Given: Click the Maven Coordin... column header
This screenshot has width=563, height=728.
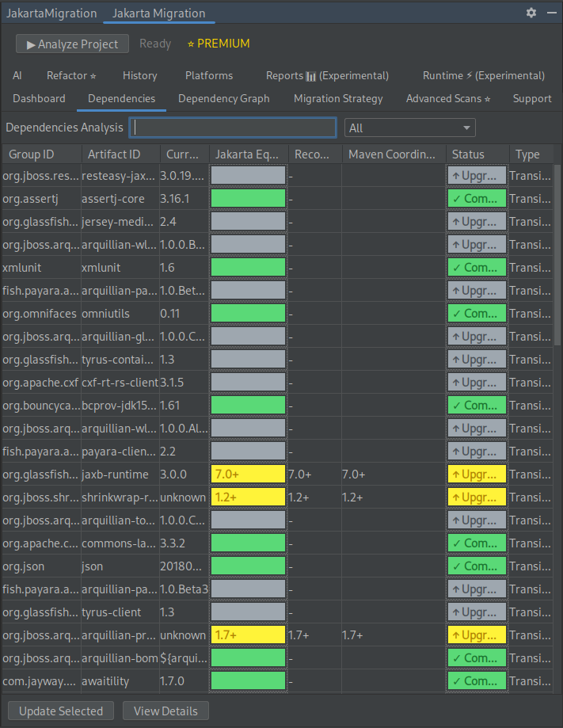Looking at the screenshot, I should click(x=394, y=154).
